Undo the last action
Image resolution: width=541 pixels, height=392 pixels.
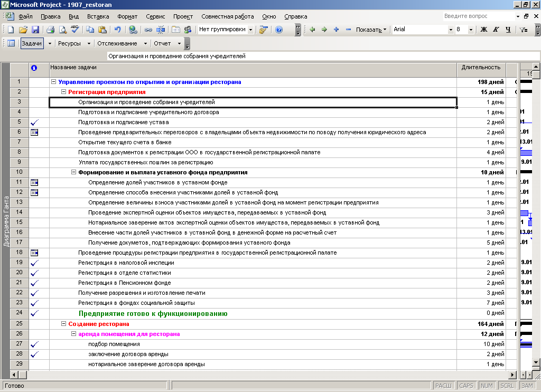tap(117, 30)
